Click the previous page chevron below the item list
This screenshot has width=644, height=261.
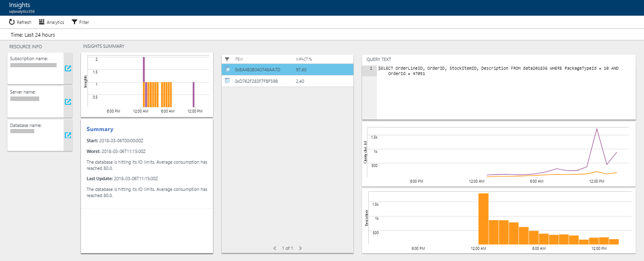point(275,248)
